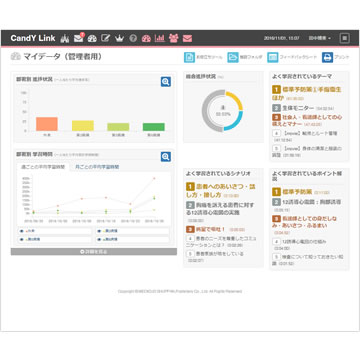Open 【movie】輸液とルート管理 theme
The image size is (360, 360).
[x=305, y=136]
